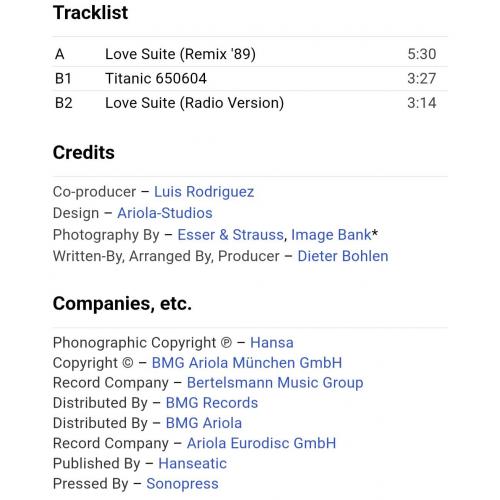Image resolution: width=500 pixels, height=500 pixels.
Task: Open the Sonopress pressing plant link
Action: (182, 484)
